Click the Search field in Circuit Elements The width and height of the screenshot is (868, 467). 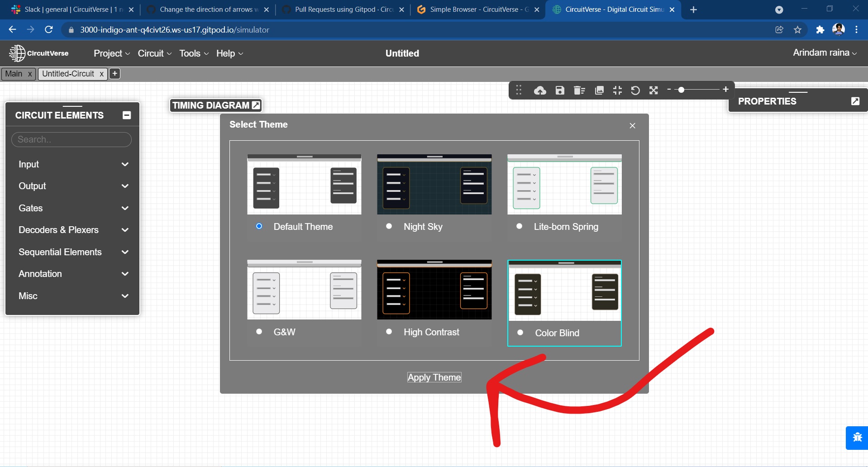coord(71,139)
